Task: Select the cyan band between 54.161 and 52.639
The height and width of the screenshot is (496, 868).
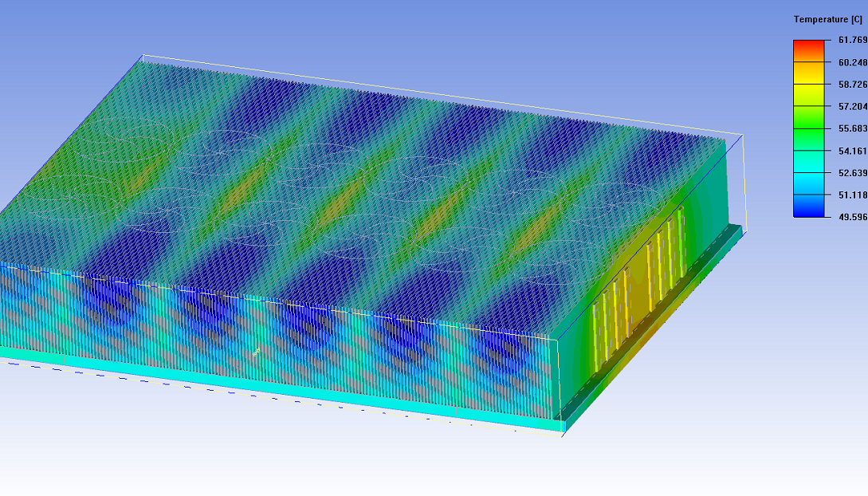Action: (808, 162)
